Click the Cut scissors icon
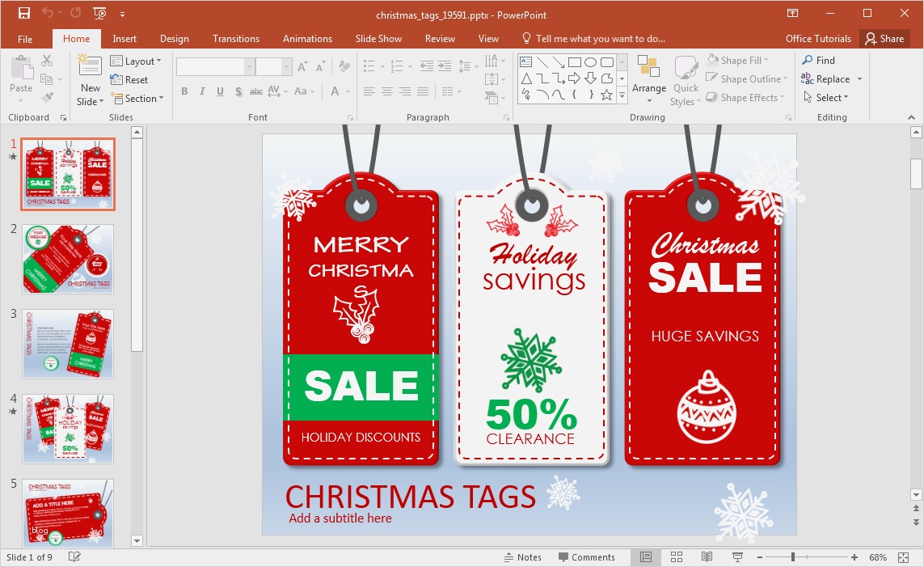 pyautogui.click(x=47, y=61)
